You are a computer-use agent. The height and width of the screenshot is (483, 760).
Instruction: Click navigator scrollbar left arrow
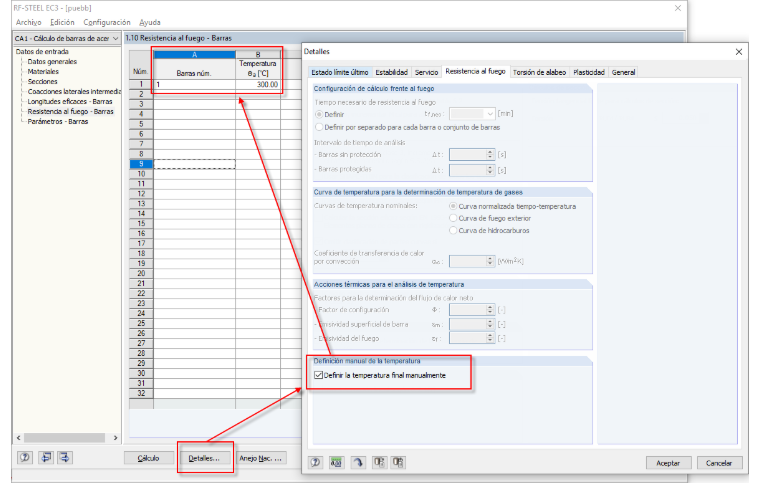(18, 438)
